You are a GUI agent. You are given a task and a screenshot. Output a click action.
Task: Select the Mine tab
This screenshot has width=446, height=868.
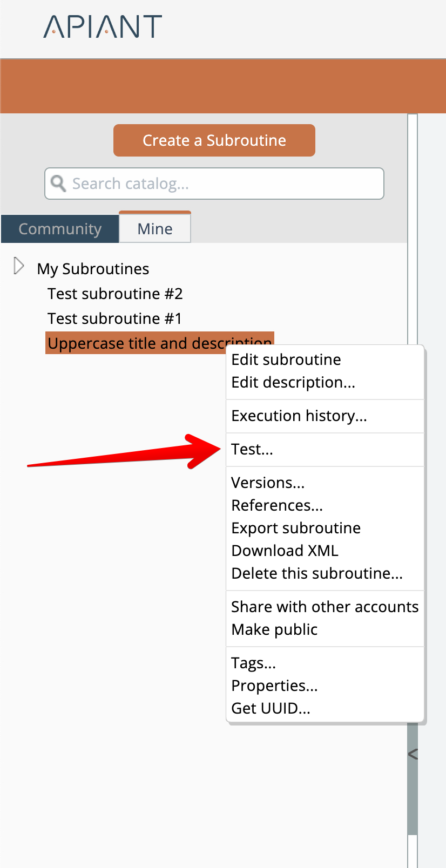(x=155, y=229)
